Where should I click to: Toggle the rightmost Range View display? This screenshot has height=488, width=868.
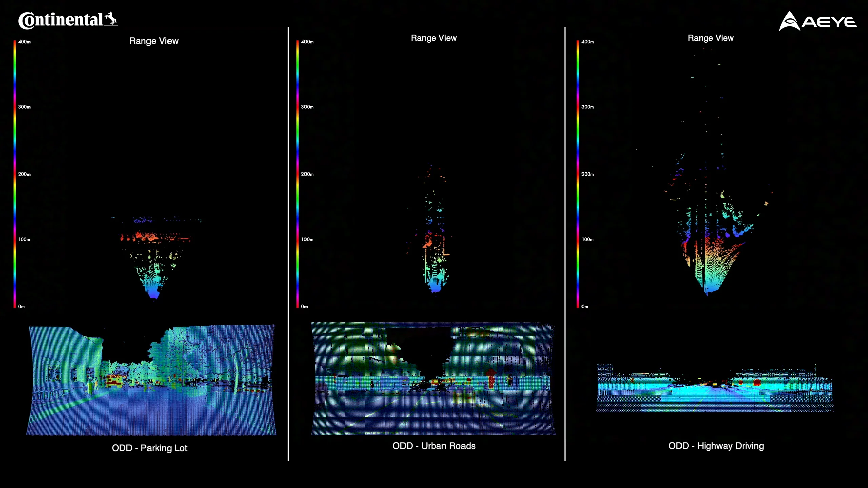pos(710,38)
